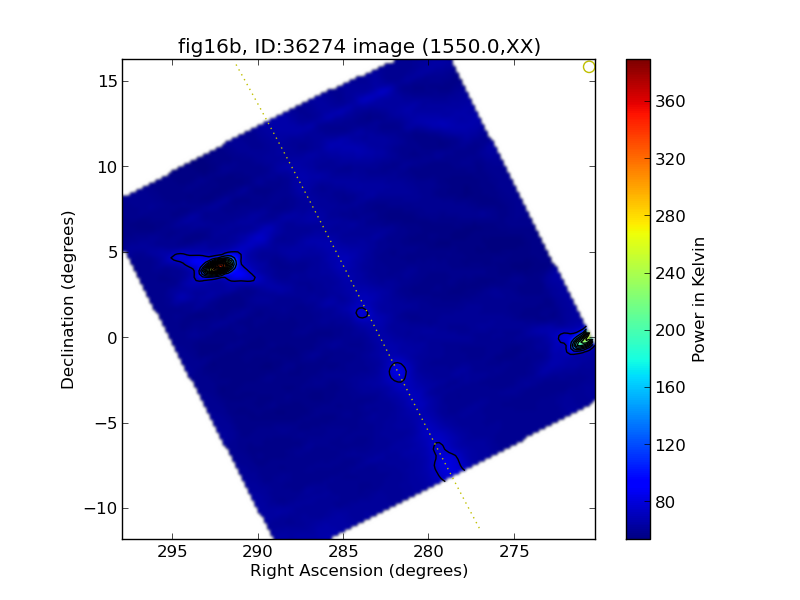The image size is (800, 600).
Task: Click the contour circle near declination -2
Action: click(397, 372)
